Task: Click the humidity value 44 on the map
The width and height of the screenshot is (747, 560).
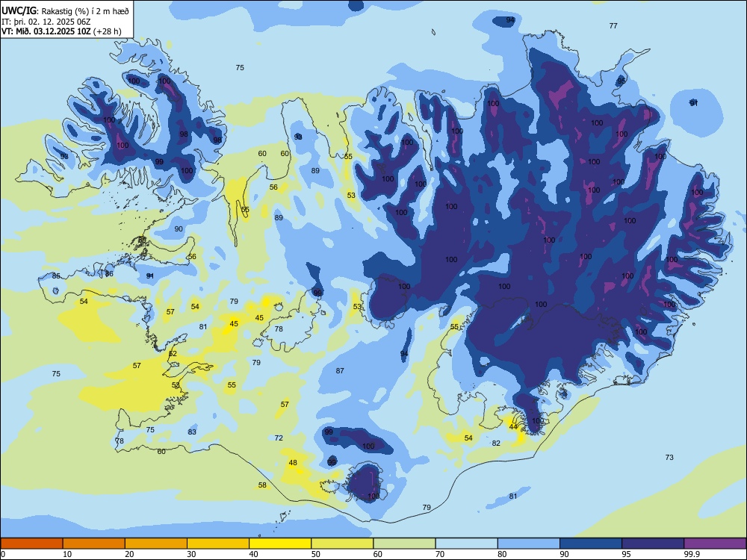Action: click(x=513, y=426)
